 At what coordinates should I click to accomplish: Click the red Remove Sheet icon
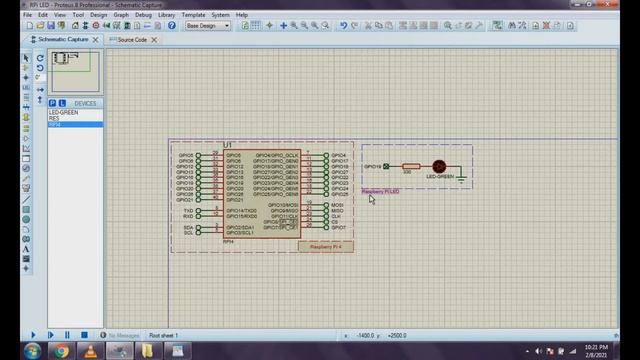pyautogui.click(x=546, y=26)
